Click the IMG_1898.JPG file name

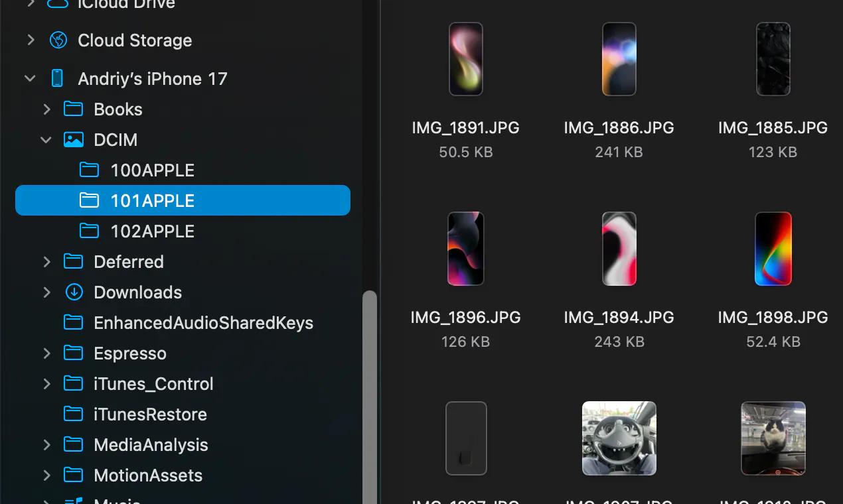coord(773,318)
